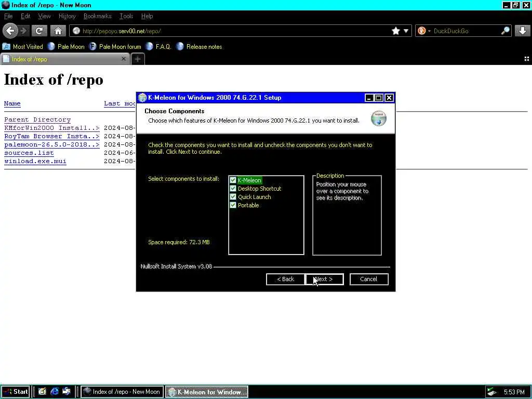Image resolution: width=532 pixels, height=399 pixels.
Task: Download RoyTam Browser Insta file
Action: click(52, 137)
